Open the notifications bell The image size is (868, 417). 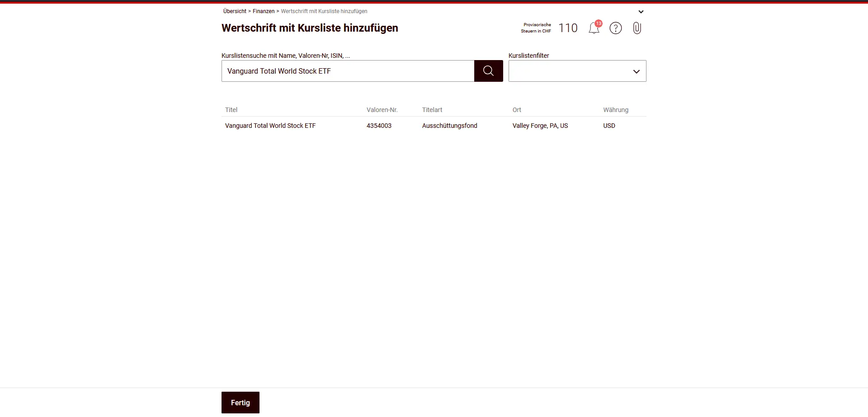[x=594, y=28]
